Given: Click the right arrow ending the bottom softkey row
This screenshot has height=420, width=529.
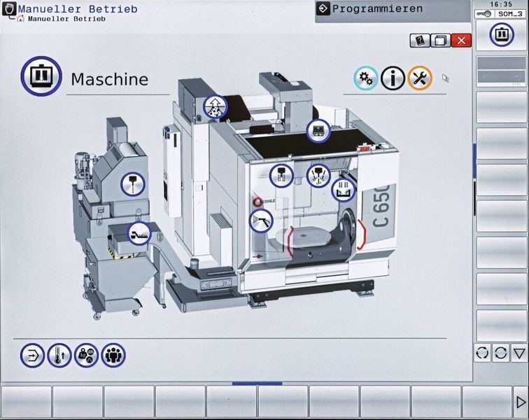Looking at the screenshot, I should pos(521,402).
